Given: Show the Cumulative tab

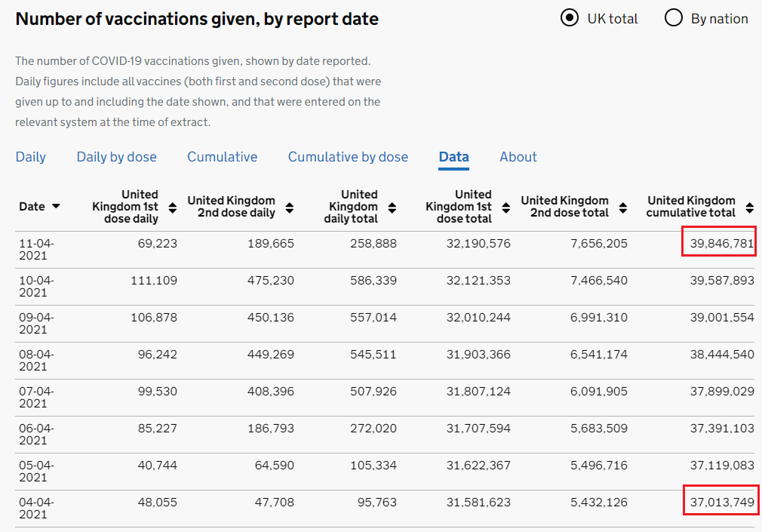Looking at the screenshot, I should point(223,157).
